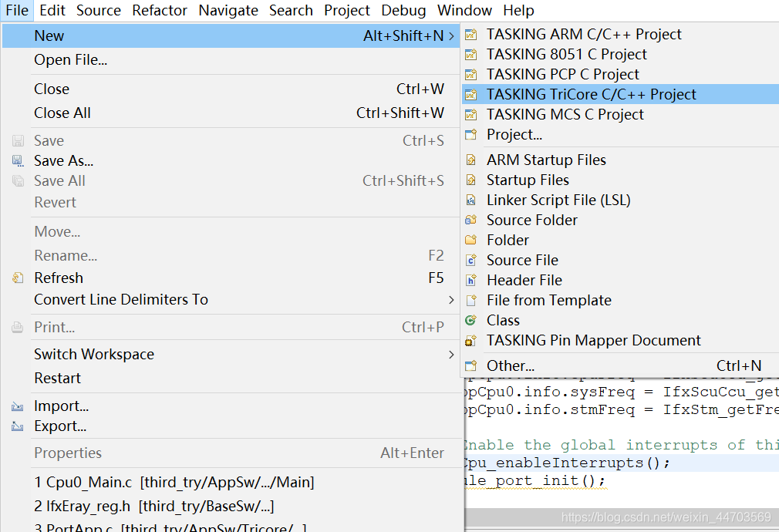Click the ARM Startup Files icon
Image resolution: width=779 pixels, height=532 pixels.
point(470,160)
